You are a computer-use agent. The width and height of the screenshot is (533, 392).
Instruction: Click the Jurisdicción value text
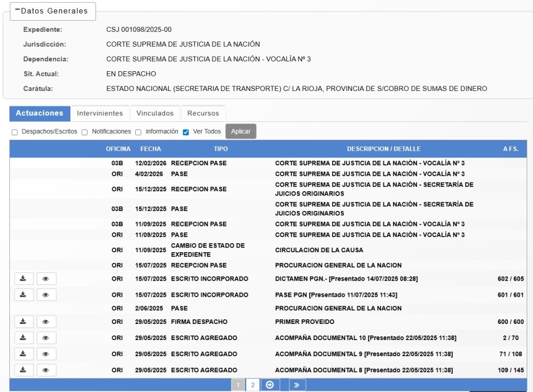[183, 44]
